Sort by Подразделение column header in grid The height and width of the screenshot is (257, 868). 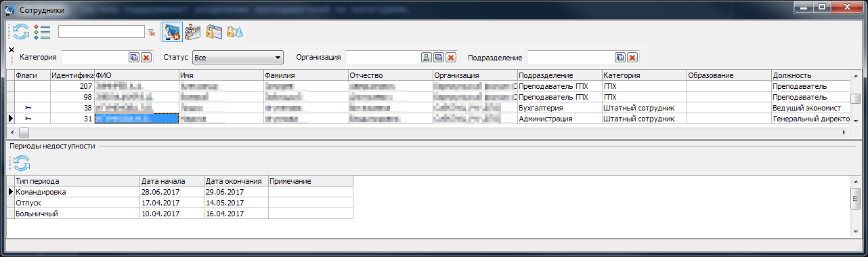[x=559, y=75]
